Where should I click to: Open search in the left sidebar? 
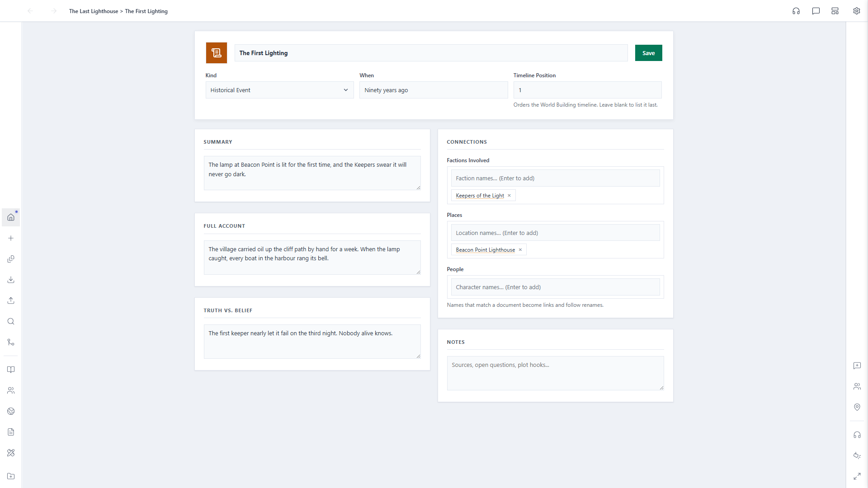11,321
